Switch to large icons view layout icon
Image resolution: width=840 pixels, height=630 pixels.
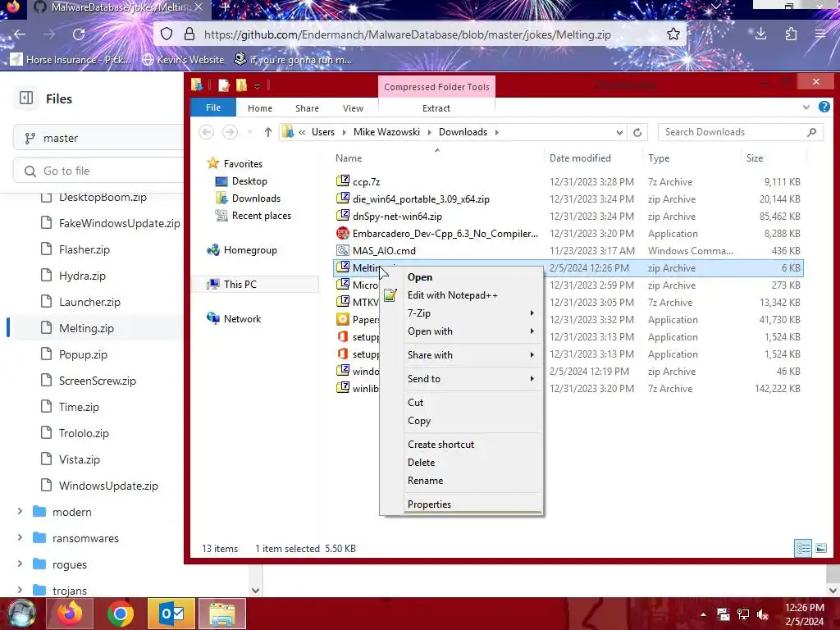(820, 548)
